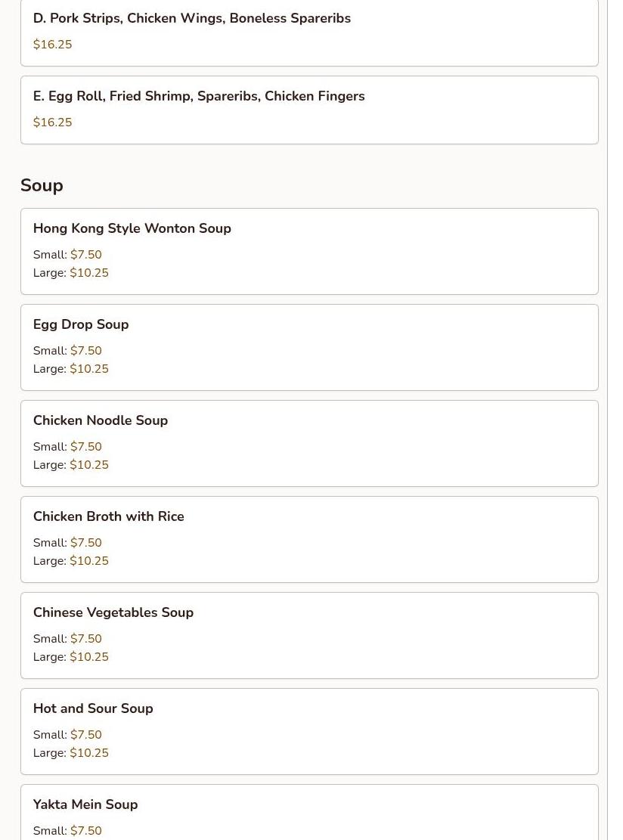This screenshot has height=840, width=623.
Task: Click the Soup section heading
Action: coord(42,185)
